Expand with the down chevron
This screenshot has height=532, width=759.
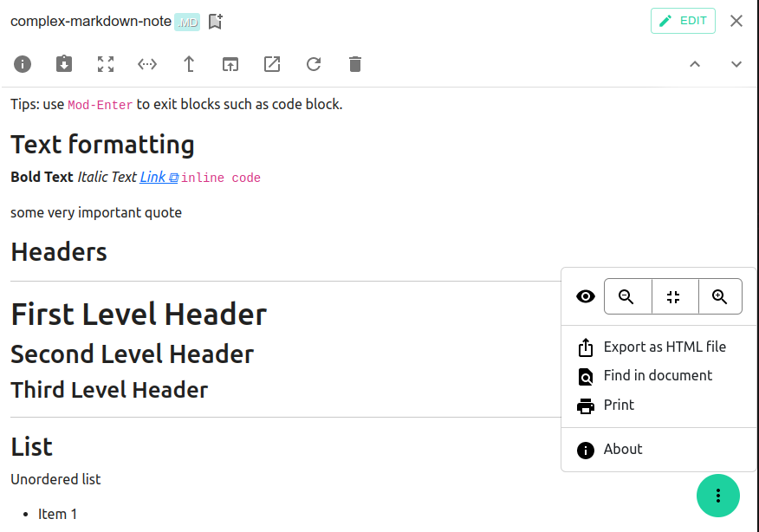pyautogui.click(x=736, y=64)
